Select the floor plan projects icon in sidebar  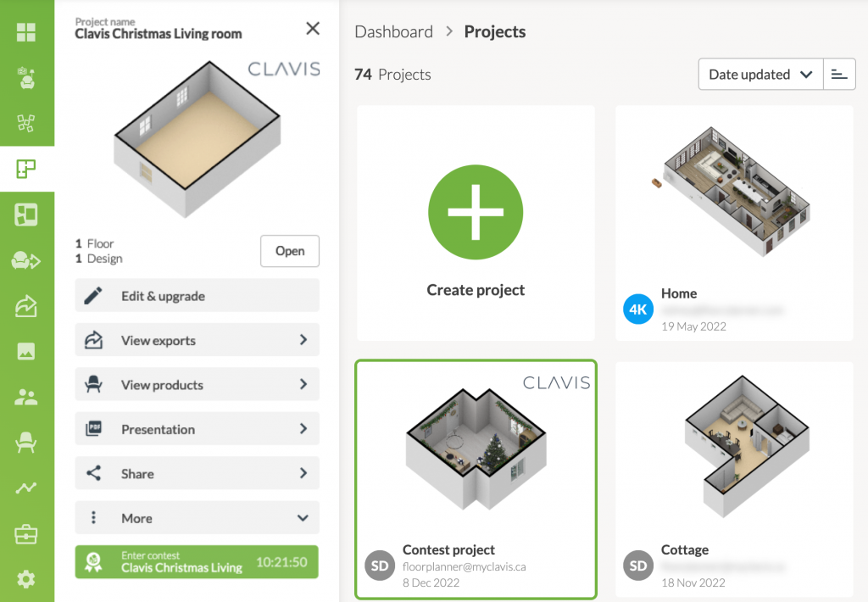tap(26, 169)
